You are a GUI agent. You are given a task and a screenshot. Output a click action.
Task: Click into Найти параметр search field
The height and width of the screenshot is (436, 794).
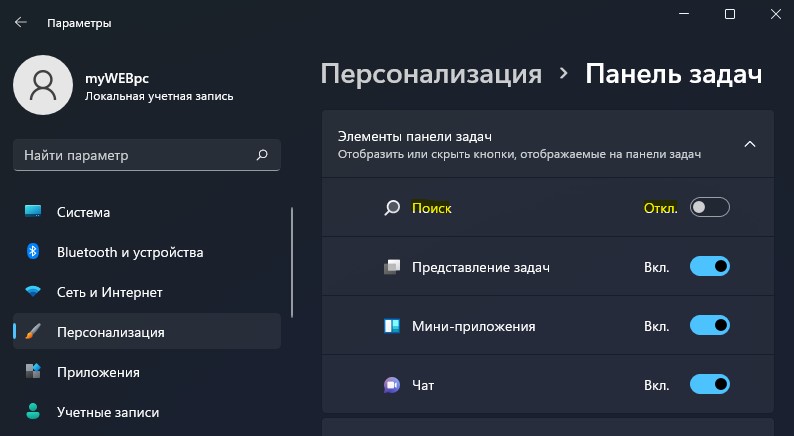point(147,155)
